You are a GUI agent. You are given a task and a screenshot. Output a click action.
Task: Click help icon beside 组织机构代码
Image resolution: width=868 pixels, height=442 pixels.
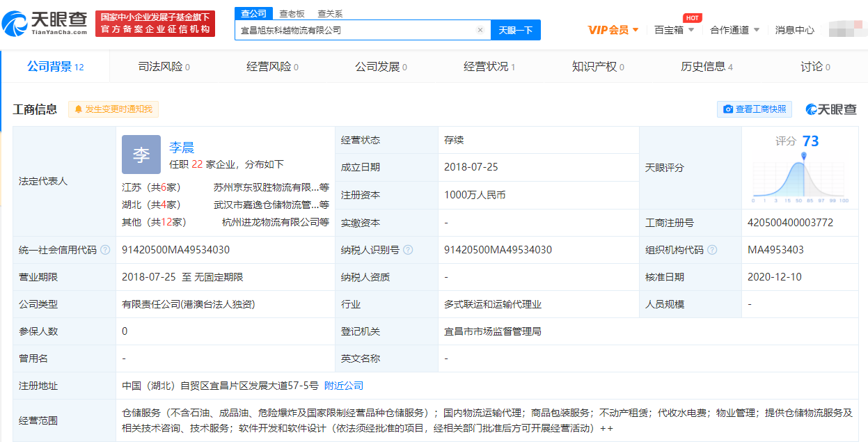coord(712,250)
